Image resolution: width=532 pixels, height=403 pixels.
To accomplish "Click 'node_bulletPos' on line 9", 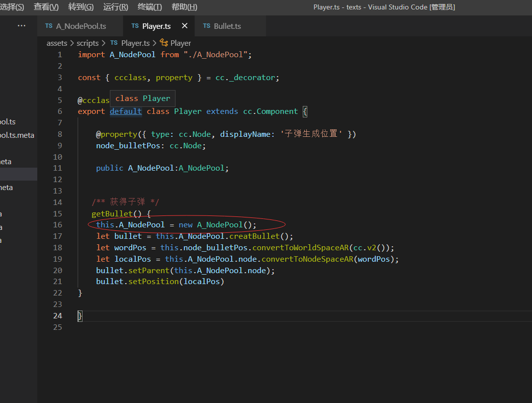I will click(x=128, y=146).
